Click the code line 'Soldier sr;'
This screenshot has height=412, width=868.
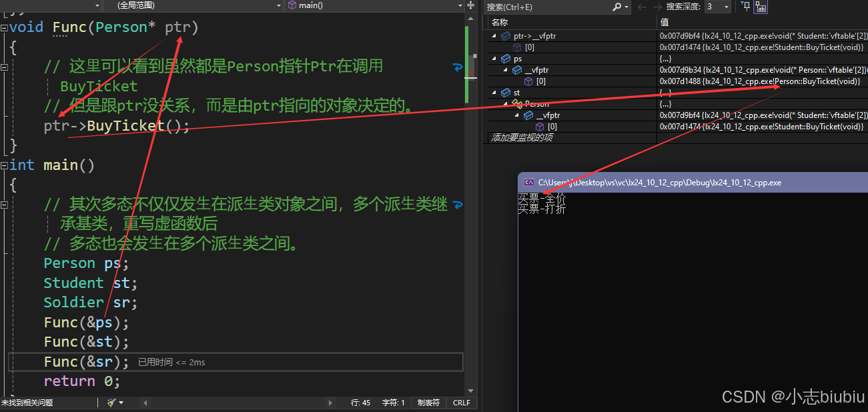91,302
